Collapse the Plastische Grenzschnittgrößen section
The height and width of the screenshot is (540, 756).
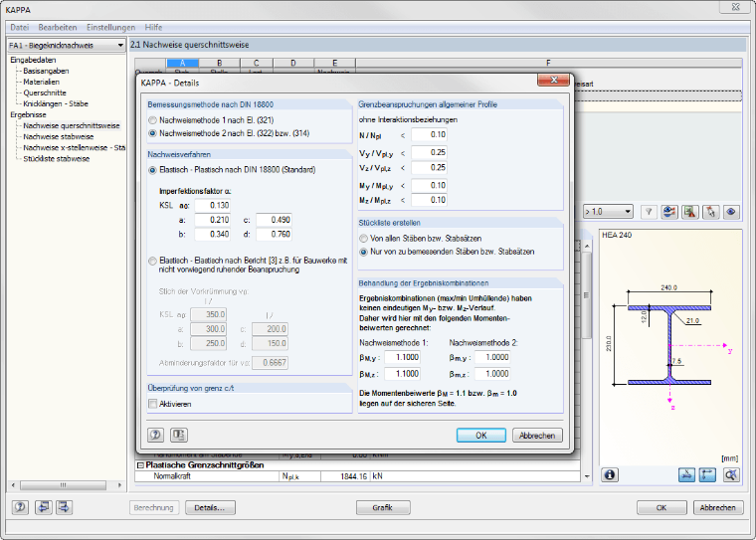(x=140, y=465)
